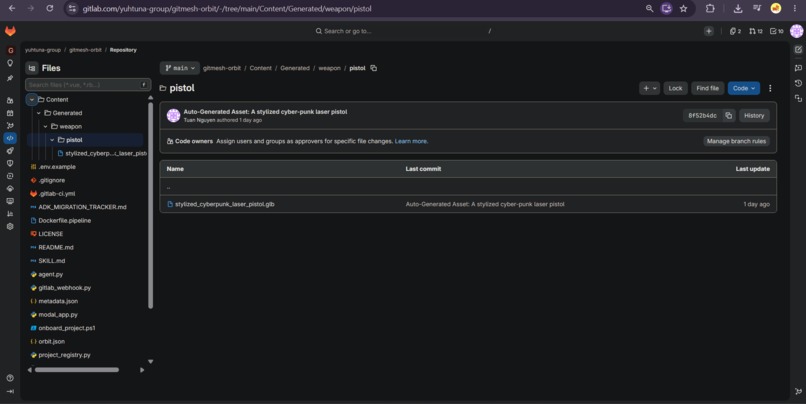This screenshot has width=806, height=404.
Task: Collapse the Generated folder in tree
Action: [x=39, y=113]
